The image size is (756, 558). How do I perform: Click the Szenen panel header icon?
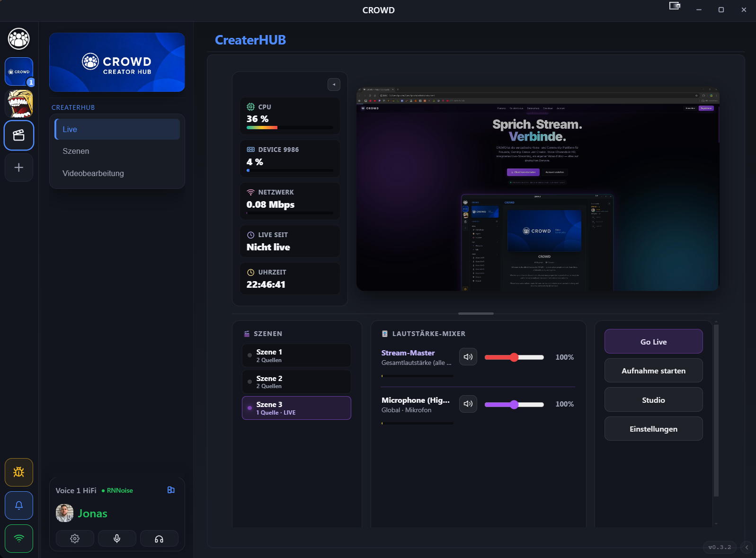247,334
